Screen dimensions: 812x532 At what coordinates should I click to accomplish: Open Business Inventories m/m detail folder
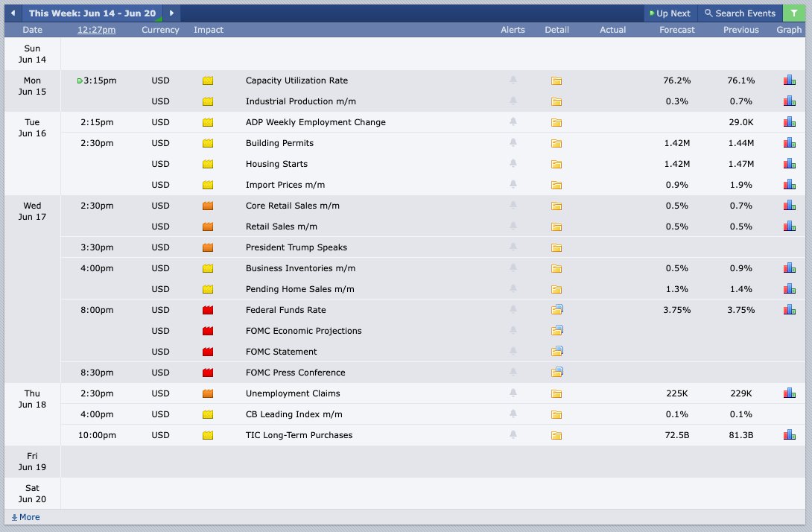click(556, 268)
